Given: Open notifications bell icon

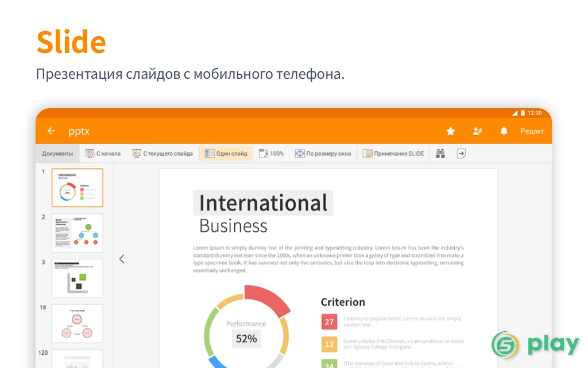Looking at the screenshot, I should (504, 131).
